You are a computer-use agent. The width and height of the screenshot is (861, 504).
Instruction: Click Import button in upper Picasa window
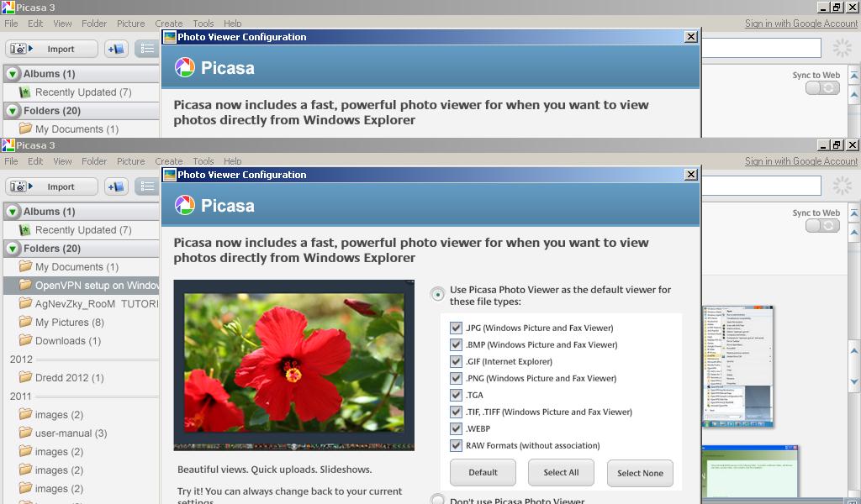pyautogui.click(x=51, y=49)
